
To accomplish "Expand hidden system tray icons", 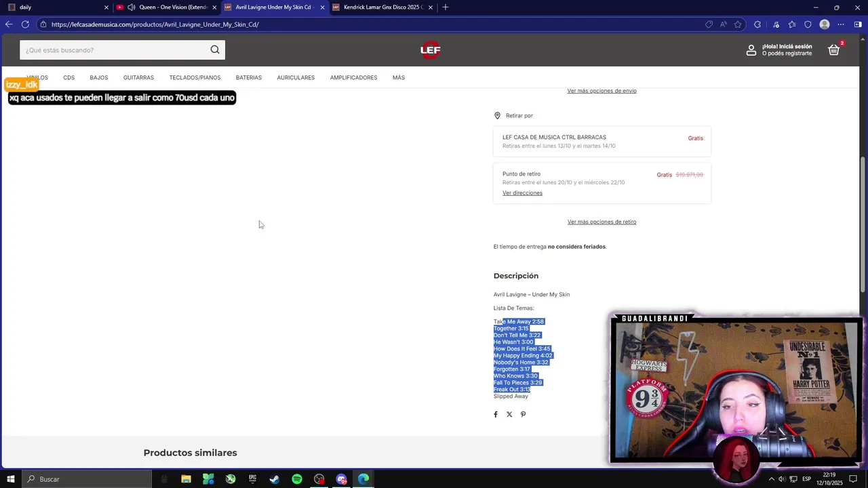I will click(x=771, y=479).
